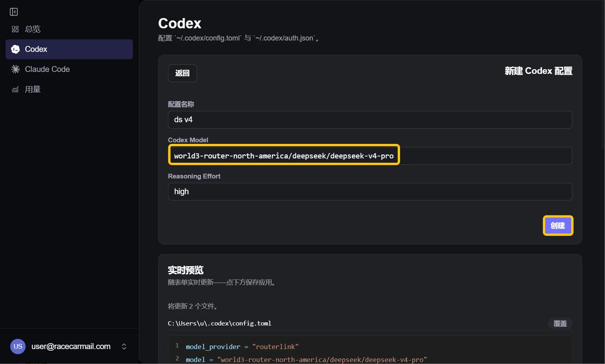605x364 pixels.
Task: Click the 将更新 2 个文件 text
Action: pyautogui.click(x=193, y=306)
